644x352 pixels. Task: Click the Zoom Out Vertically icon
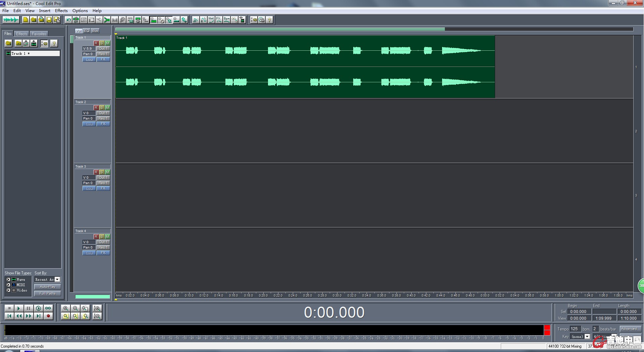(x=97, y=316)
